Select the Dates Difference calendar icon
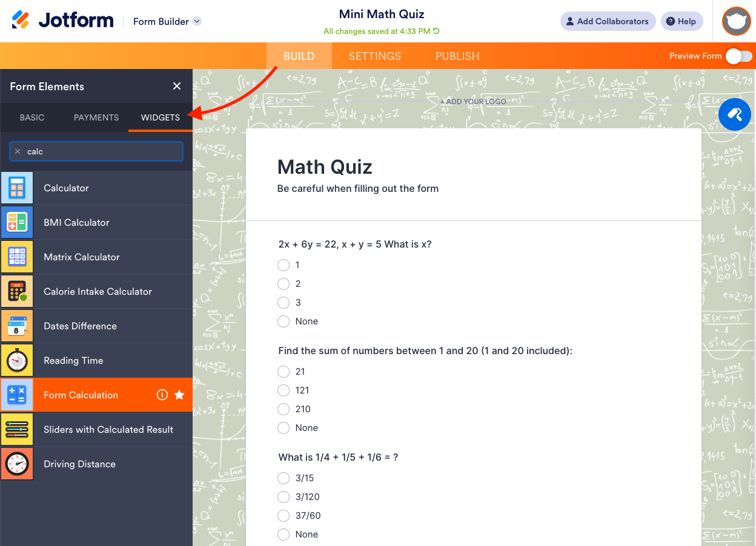This screenshot has height=546, width=756. coord(17,326)
